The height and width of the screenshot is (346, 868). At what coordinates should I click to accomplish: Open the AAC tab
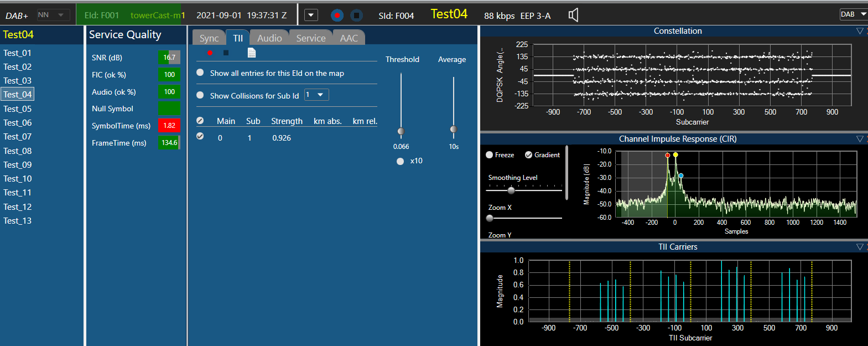349,38
